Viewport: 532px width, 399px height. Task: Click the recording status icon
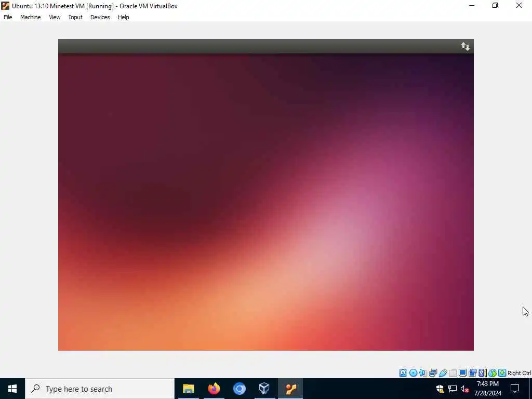[x=472, y=373]
